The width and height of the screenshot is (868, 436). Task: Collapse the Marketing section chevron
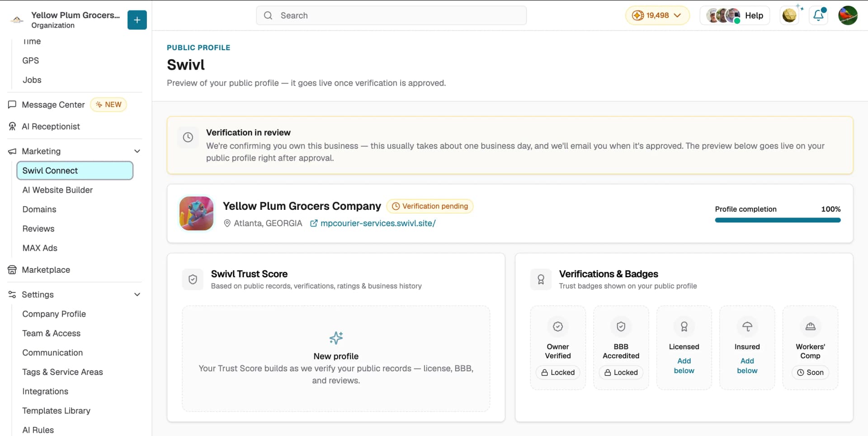coord(137,151)
